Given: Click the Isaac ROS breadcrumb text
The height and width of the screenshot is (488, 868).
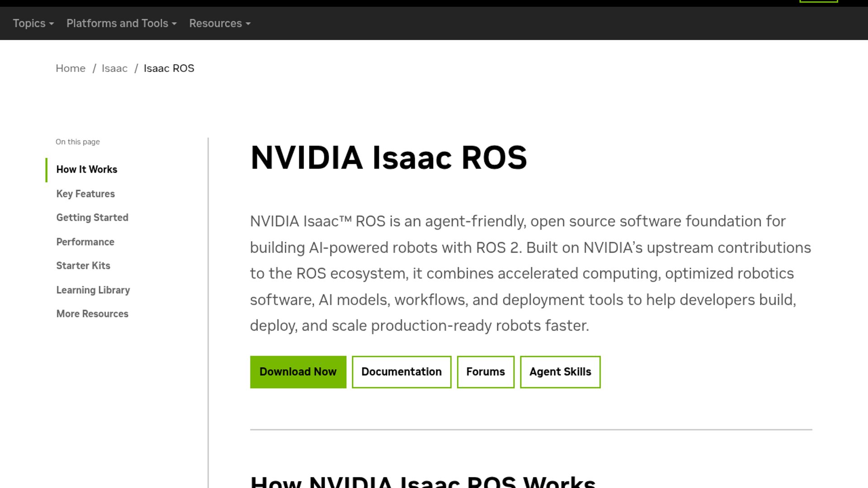Looking at the screenshot, I should tap(169, 68).
